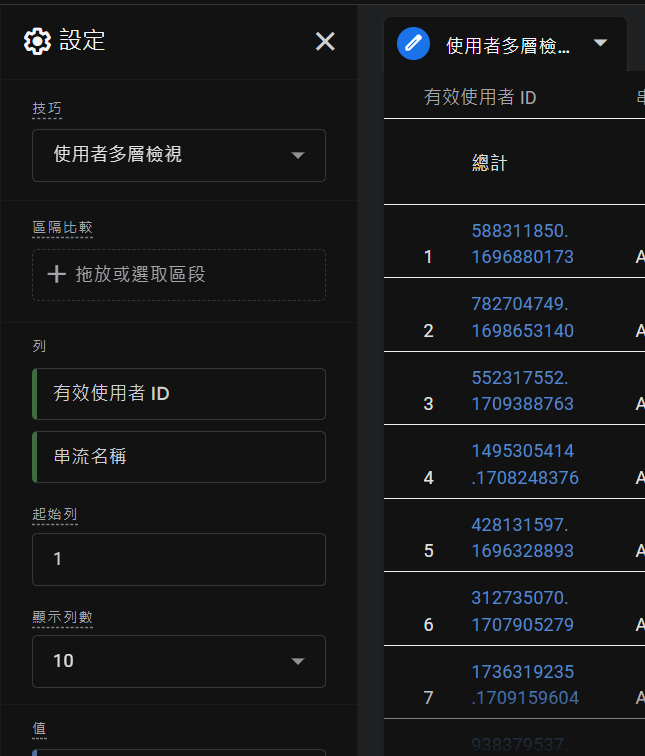Close the 設定 panel
Viewport: 645px width, 756px height.
tap(325, 41)
